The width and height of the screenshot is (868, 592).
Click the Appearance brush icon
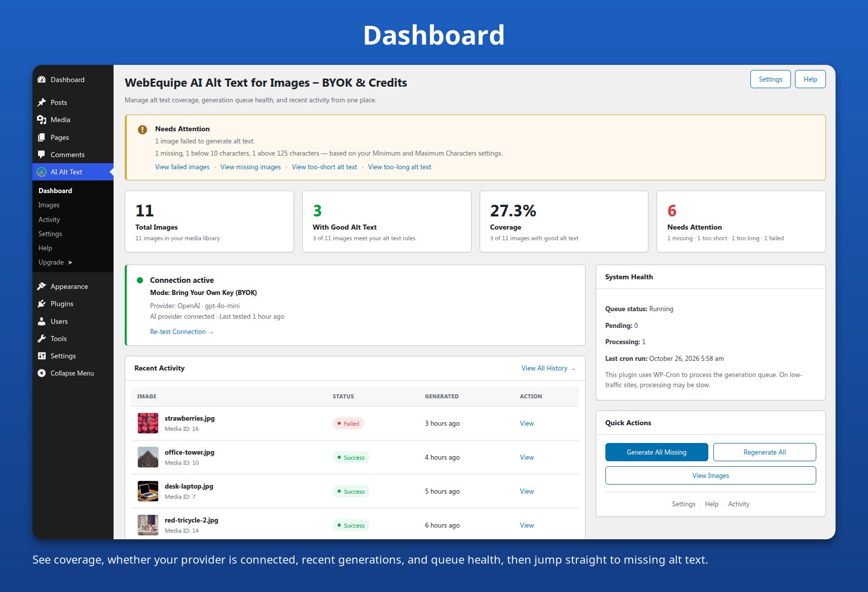(42, 286)
